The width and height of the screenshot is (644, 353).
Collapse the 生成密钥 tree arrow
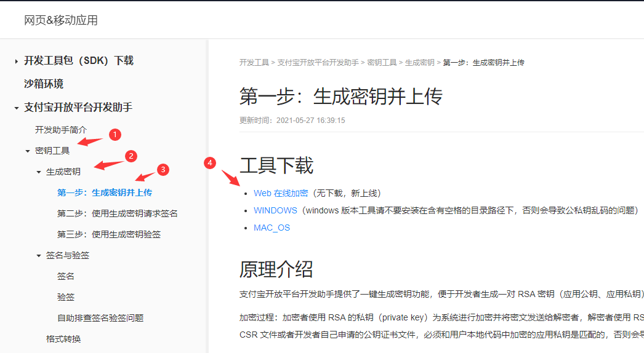click(38, 172)
